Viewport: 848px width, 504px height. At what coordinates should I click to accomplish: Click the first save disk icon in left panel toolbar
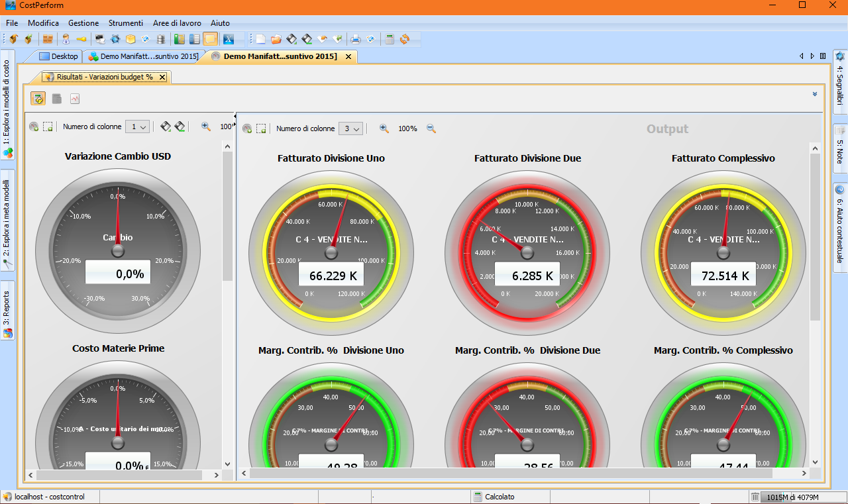[x=166, y=126]
